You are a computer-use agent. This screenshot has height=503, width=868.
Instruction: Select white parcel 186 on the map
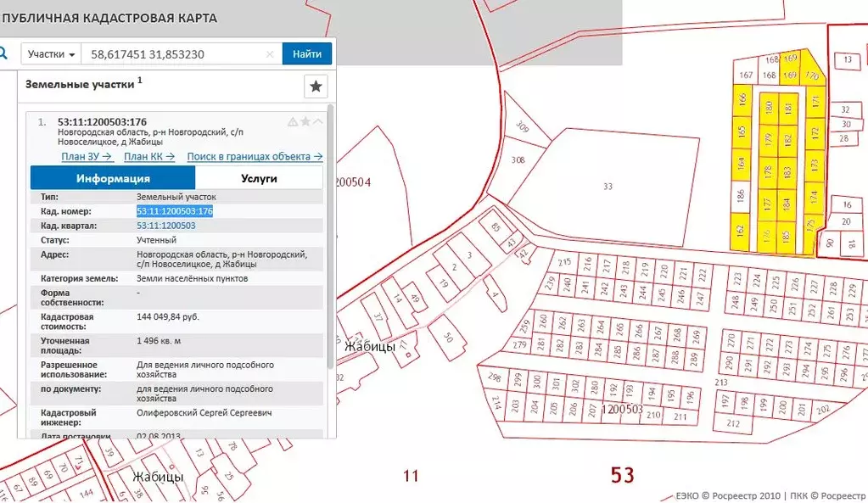(x=741, y=194)
